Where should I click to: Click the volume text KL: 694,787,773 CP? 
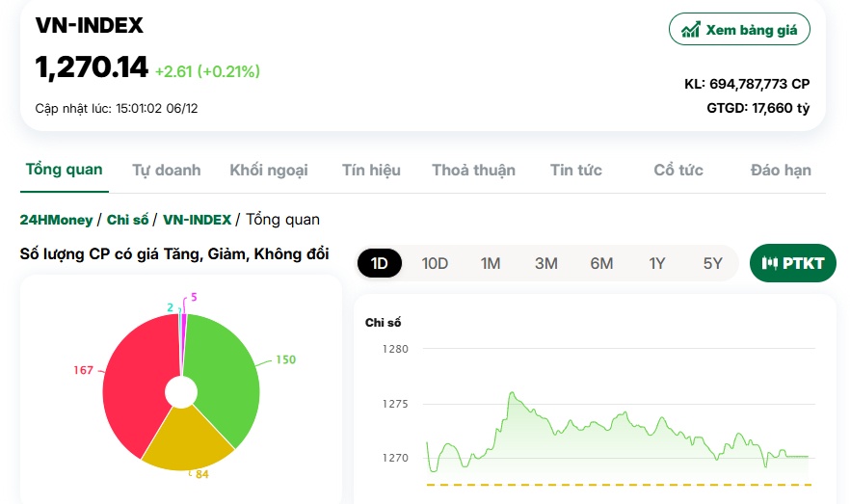pyautogui.click(x=747, y=84)
